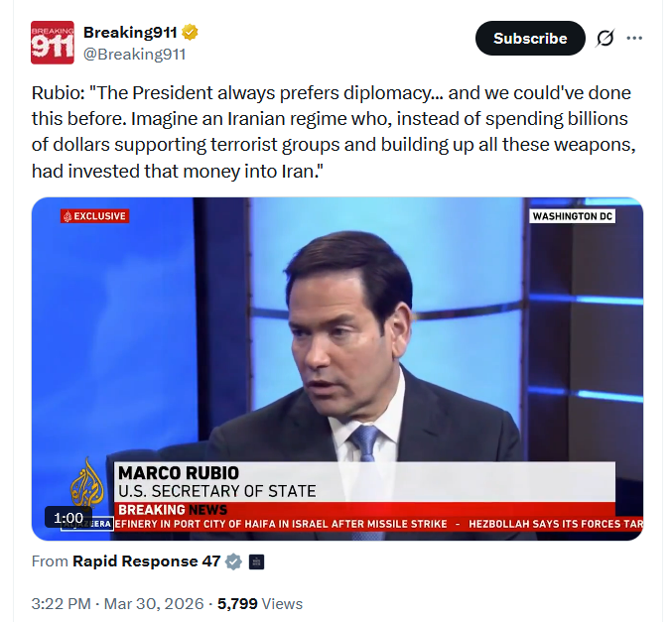Click the 1:00 video duration badge
672x622 pixels.
(68, 518)
